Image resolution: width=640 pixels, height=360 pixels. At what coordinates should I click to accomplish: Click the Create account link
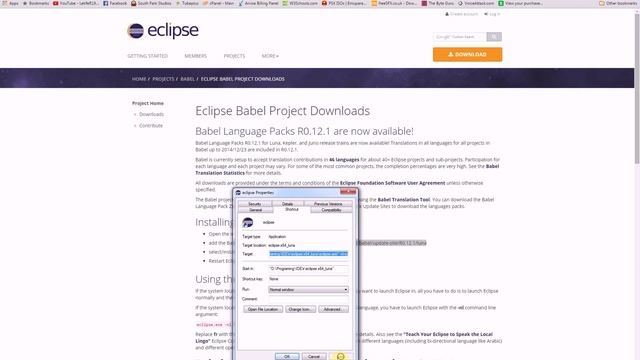(x=461, y=14)
